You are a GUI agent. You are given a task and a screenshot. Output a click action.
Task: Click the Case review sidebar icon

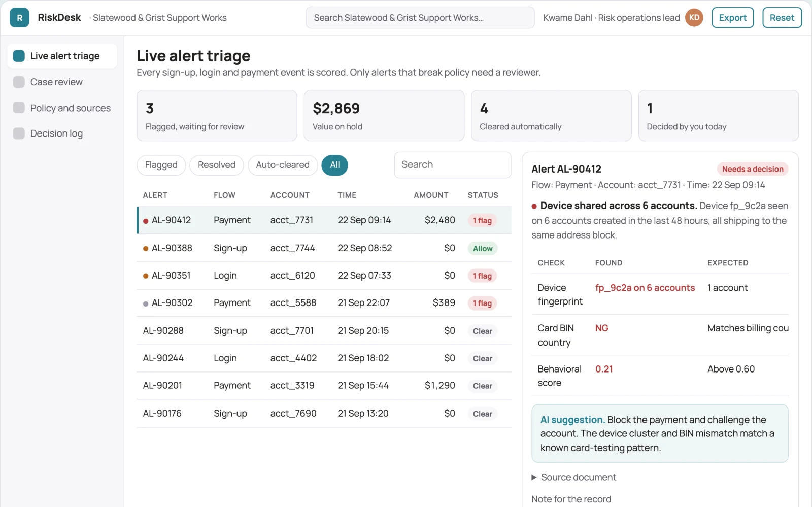[x=19, y=82]
